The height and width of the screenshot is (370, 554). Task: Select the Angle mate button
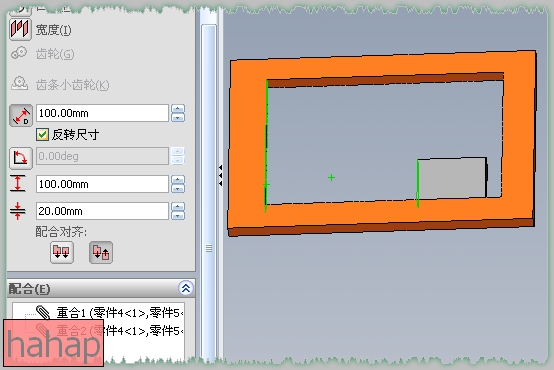pos(21,158)
